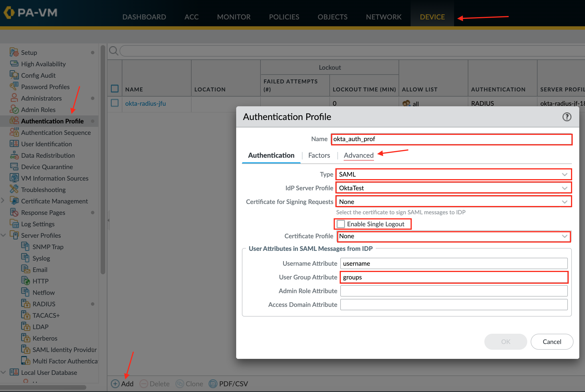This screenshot has height=392, width=585.
Task: Click the Admin Role Attribute field
Action: [x=453, y=291]
